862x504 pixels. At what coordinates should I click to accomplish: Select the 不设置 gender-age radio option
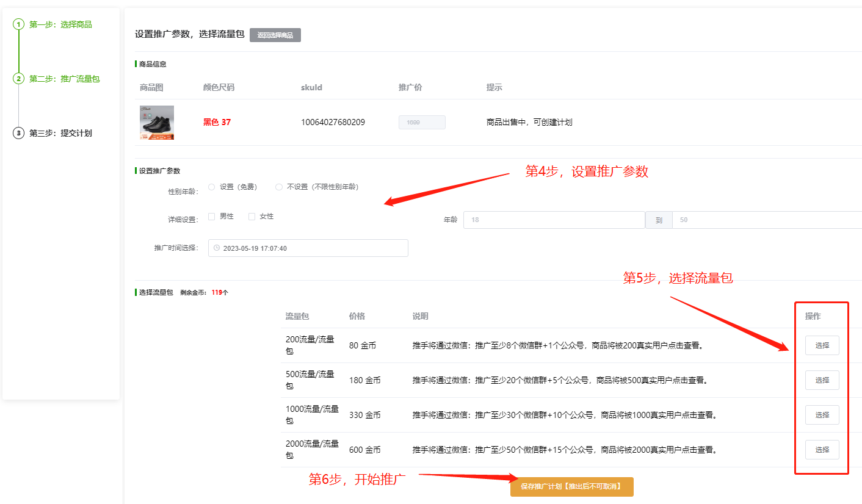pos(279,187)
